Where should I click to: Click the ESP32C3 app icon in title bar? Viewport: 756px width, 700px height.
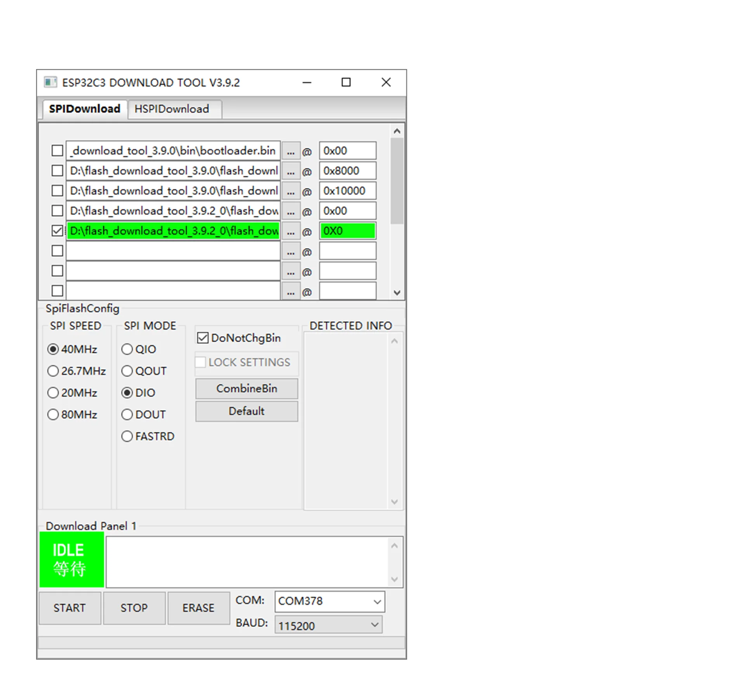click(x=50, y=82)
